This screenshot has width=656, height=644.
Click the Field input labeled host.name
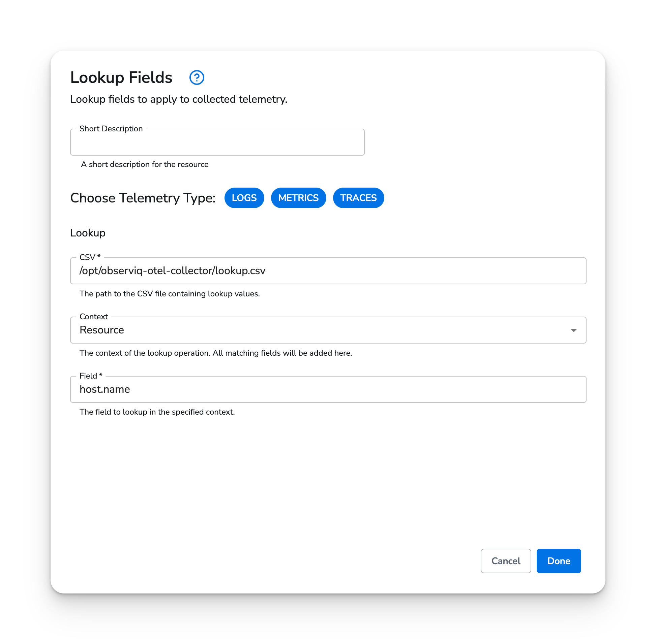click(328, 389)
